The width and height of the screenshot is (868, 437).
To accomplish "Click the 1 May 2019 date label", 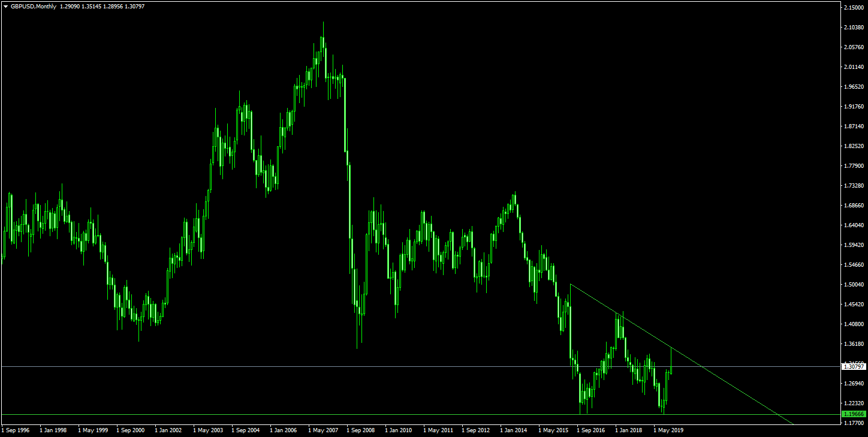I will click(668, 430).
